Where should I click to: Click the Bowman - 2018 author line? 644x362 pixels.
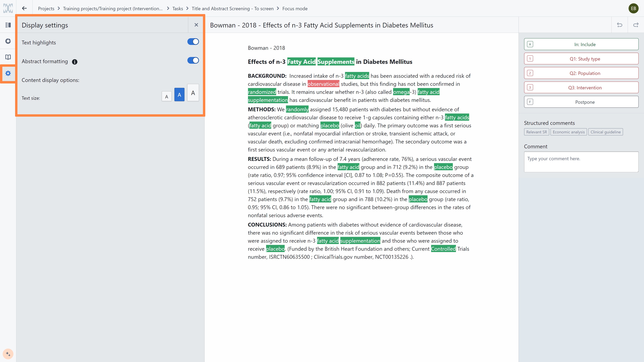[266, 48]
